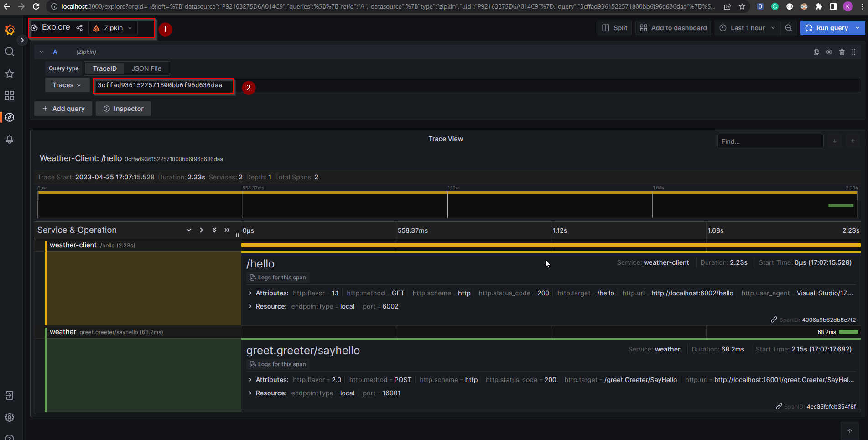Select TraceID query type
The width and height of the screenshot is (868, 440).
(105, 68)
